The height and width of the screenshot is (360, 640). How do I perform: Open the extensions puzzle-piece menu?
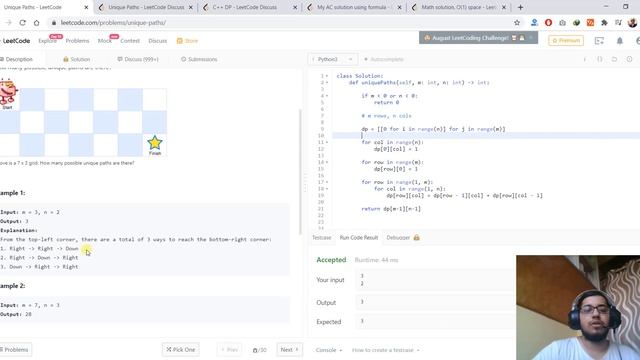click(x=604, y=23)
